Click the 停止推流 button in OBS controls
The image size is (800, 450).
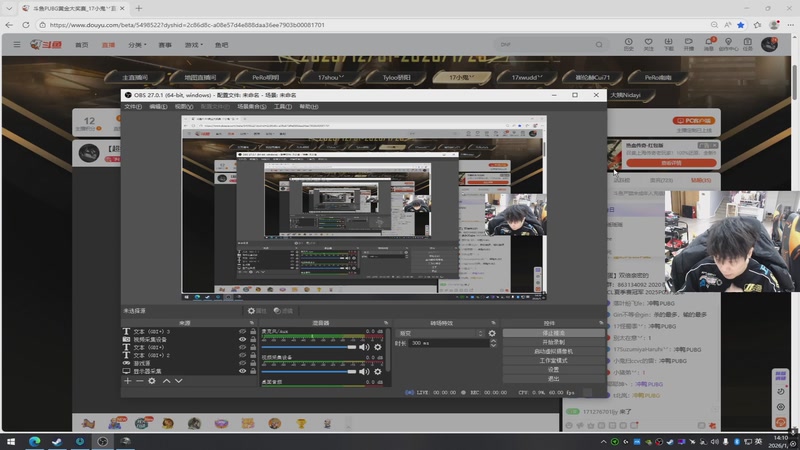point(554,333)
